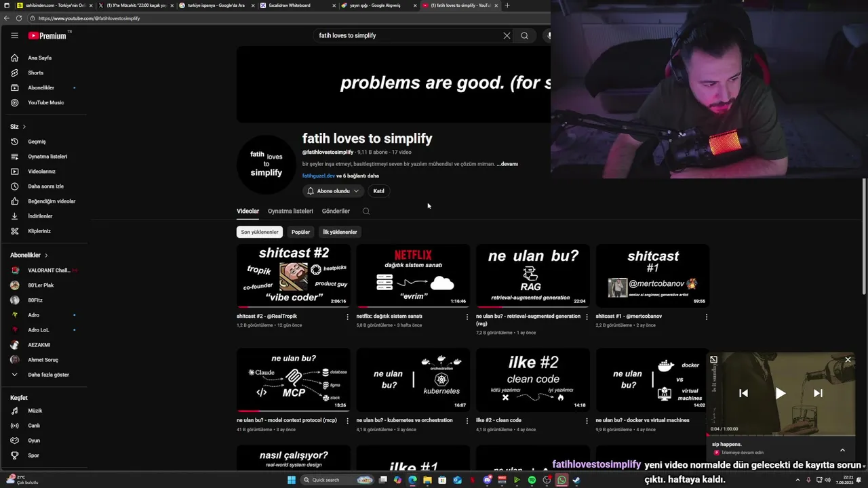This screenshot has height=488, width=868.
Task: Open options menu for ilke #2 clean code
Action: (587, 421)
